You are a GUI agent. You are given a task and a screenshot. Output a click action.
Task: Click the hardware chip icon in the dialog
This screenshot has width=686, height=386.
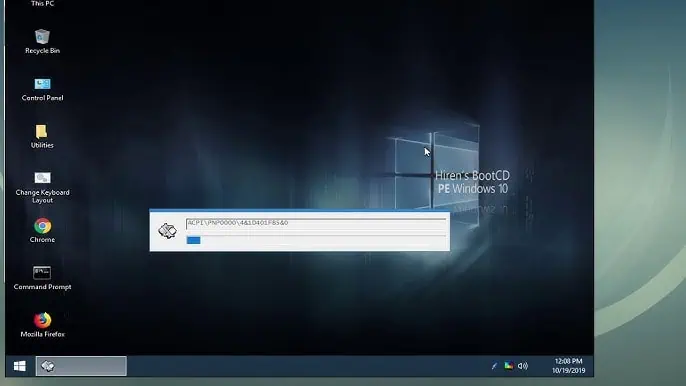(167, 230)
